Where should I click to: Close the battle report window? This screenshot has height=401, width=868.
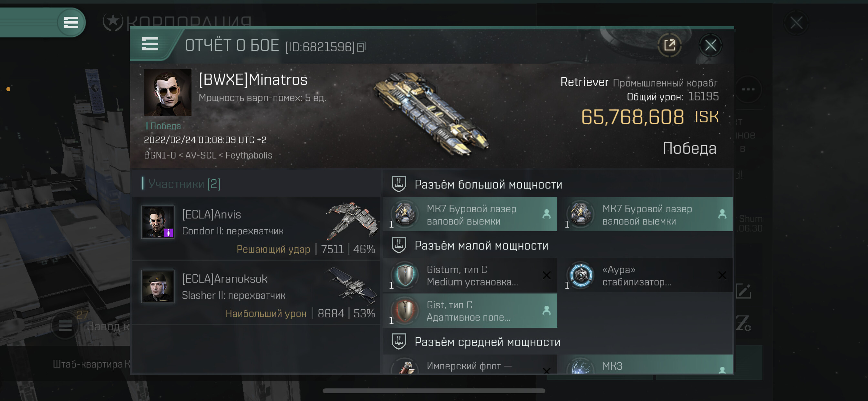click(710, 45)
